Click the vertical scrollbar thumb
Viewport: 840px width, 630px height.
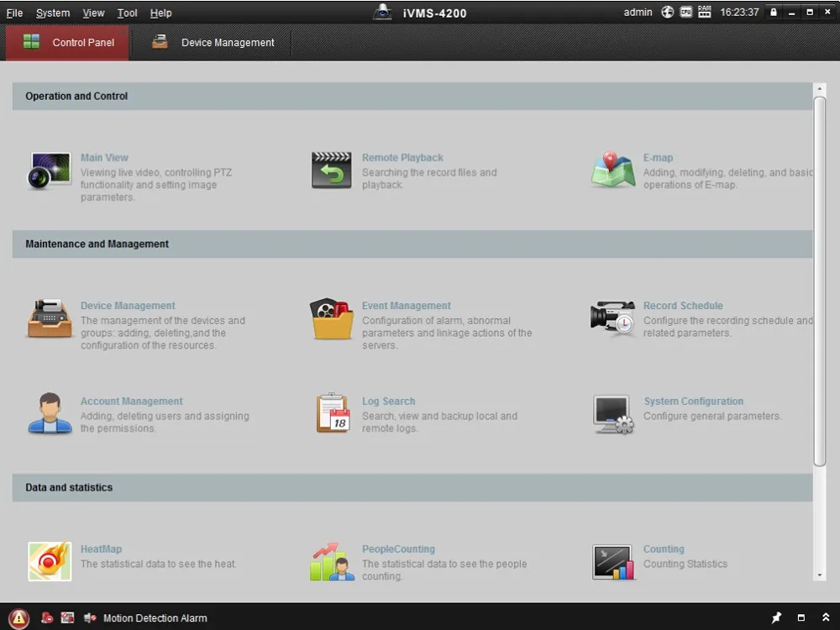point(819,281)
